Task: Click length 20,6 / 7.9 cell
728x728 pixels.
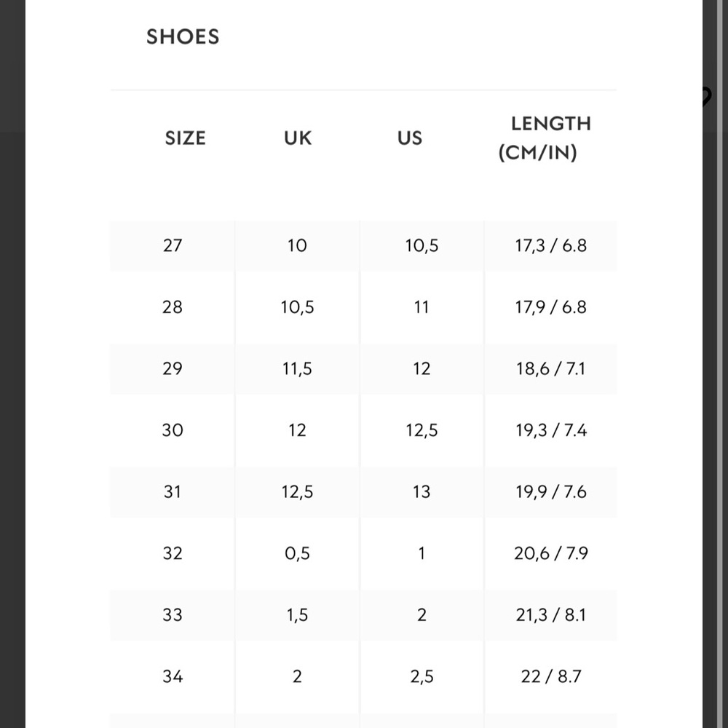Action: pyautogui.click(x=550, y=553)
